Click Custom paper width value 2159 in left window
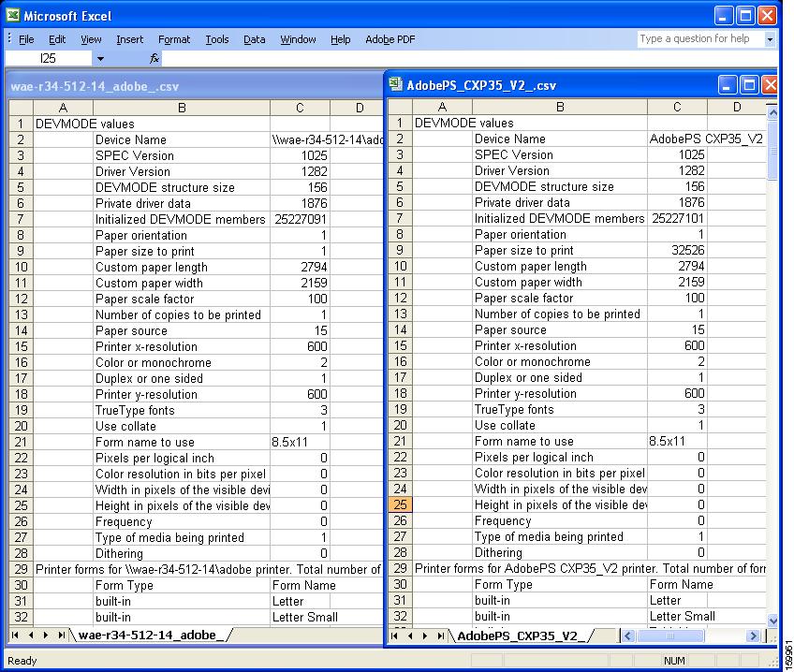 301,283
